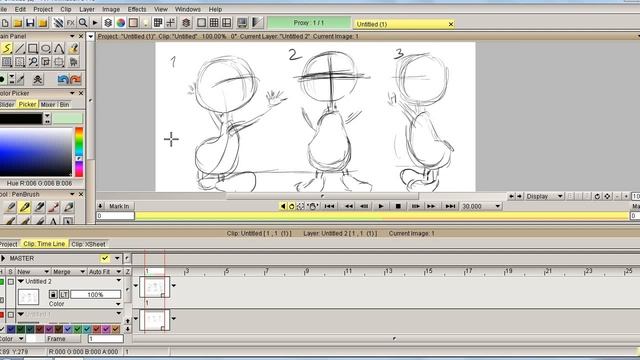Select the flood fill tool
Image resolution: width=640 pixels, height=360 pixels.
pyautogui.click(x=73, y=49)
